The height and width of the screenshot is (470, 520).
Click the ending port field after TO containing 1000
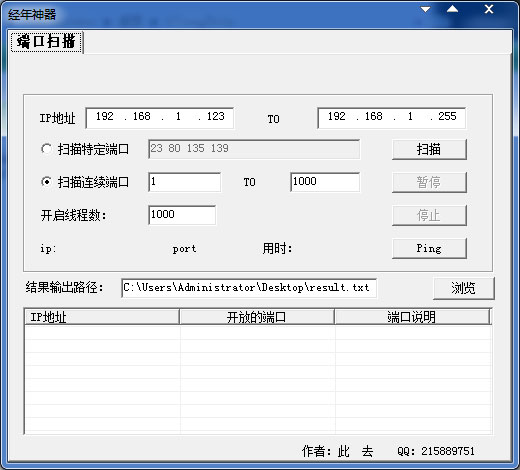[x=325, y=182]
